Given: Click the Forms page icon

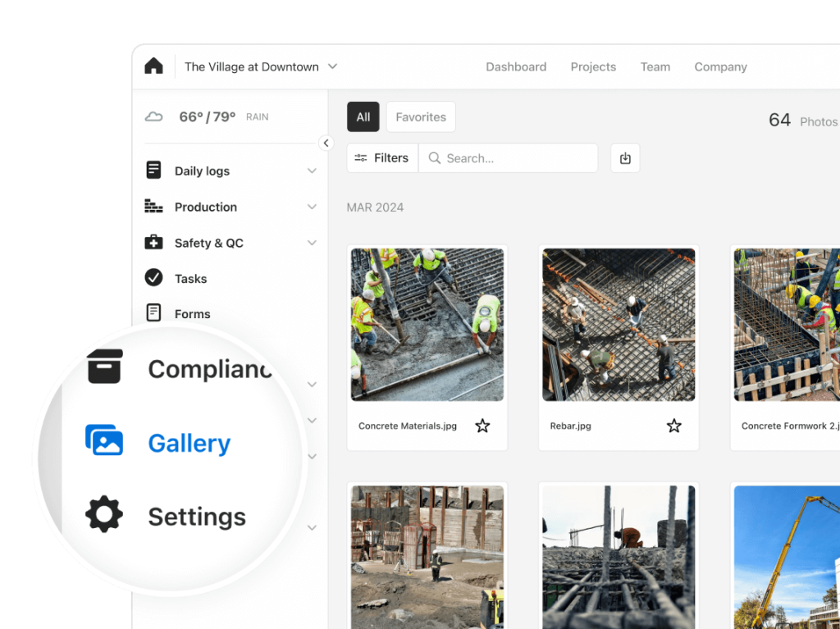Looking at the screenshot, I should pos(153,312).
